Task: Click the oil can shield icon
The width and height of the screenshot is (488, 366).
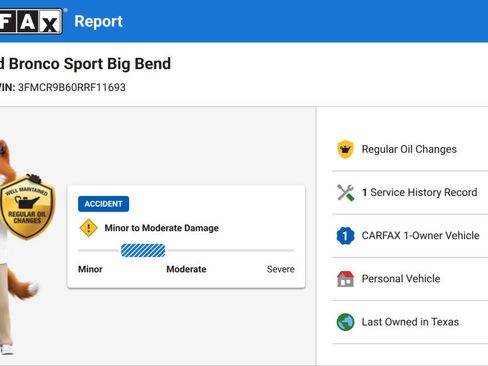Action: [345, 149]
